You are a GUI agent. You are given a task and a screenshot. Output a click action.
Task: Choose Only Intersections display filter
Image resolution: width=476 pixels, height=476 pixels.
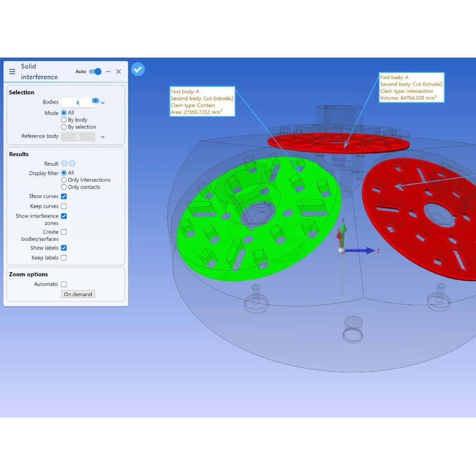[x=64, y=180]
